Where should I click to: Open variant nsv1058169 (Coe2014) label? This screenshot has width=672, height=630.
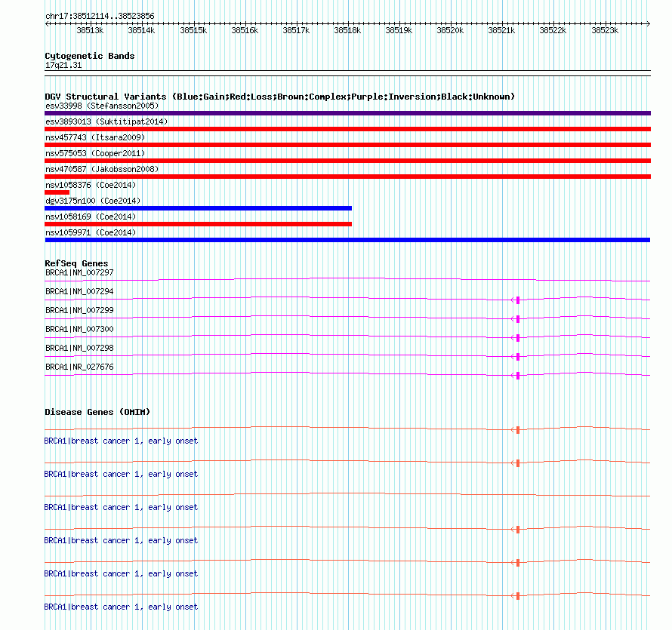pos(91,217)
